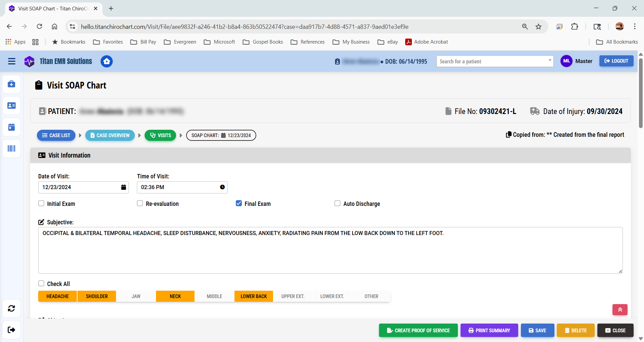
Task: Navigate to CASE OVERVIEW breadcrumb link
Action: tap(110, 135)
